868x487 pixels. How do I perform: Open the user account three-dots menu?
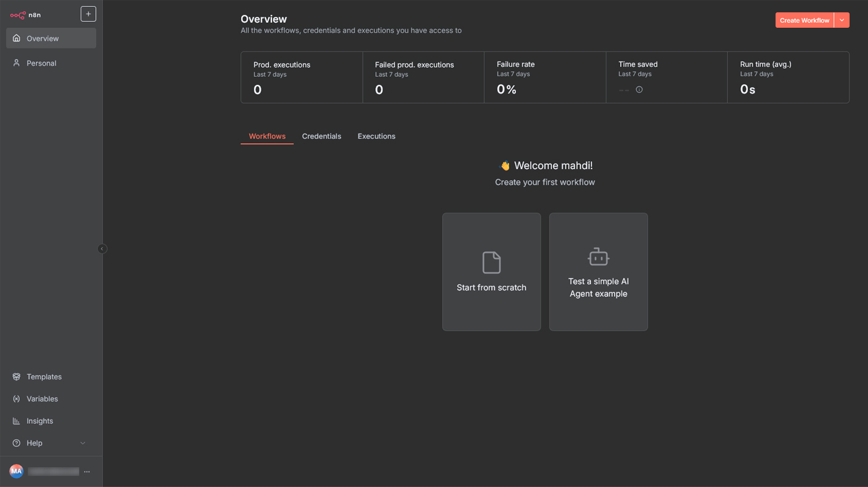tap(87, 472)
